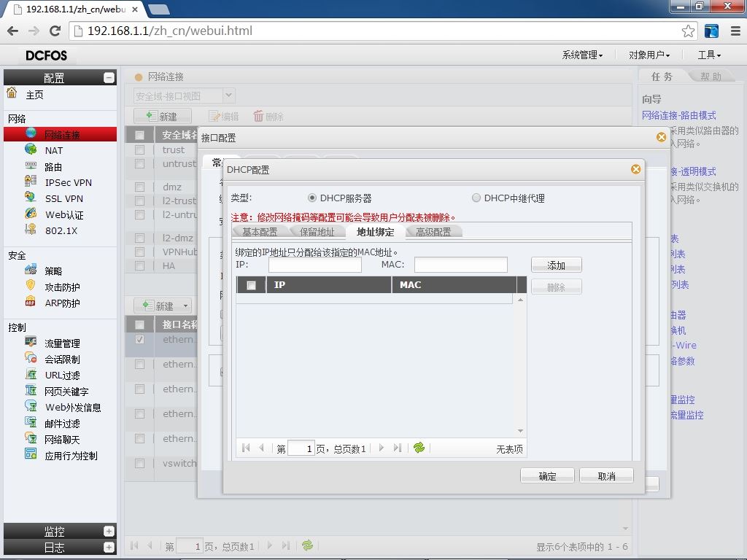
Task: Open the Chrome menu button
Action: [x=735, y=31]
